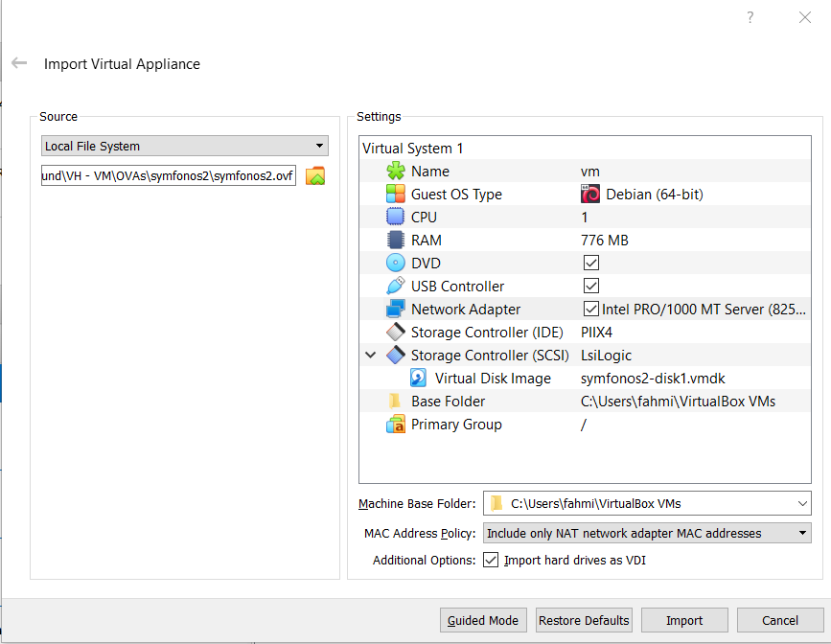Toggle the Network Adapter checkbox

[591, 309]
